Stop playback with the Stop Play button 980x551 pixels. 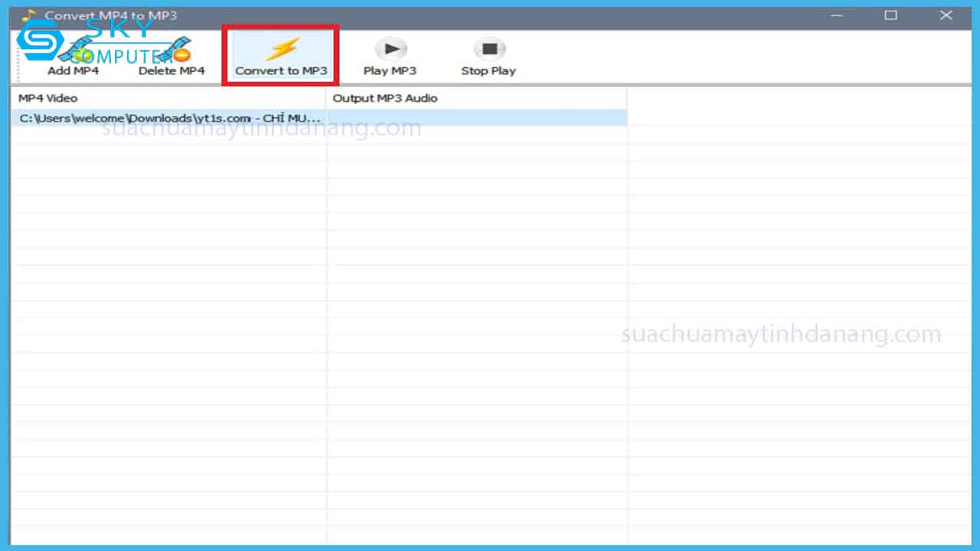(x=488, y=56)
